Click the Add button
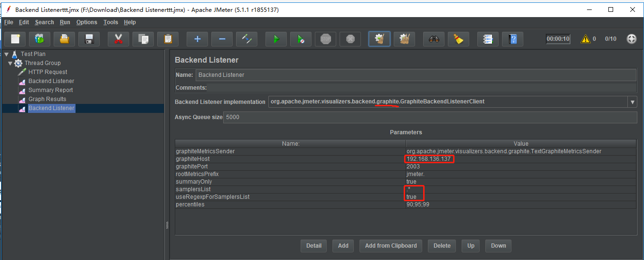 click(x=343, y=246)
